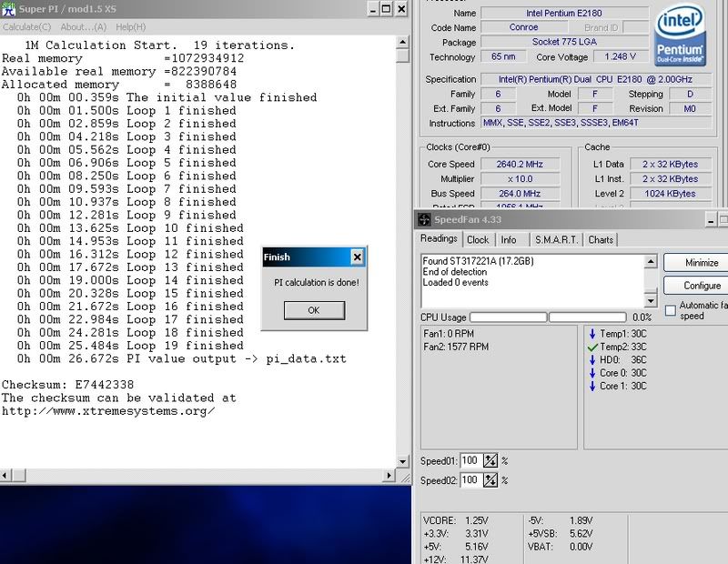
Task: Click the Level 2 cache value 1024 KBytes
Action: point(670,194)
